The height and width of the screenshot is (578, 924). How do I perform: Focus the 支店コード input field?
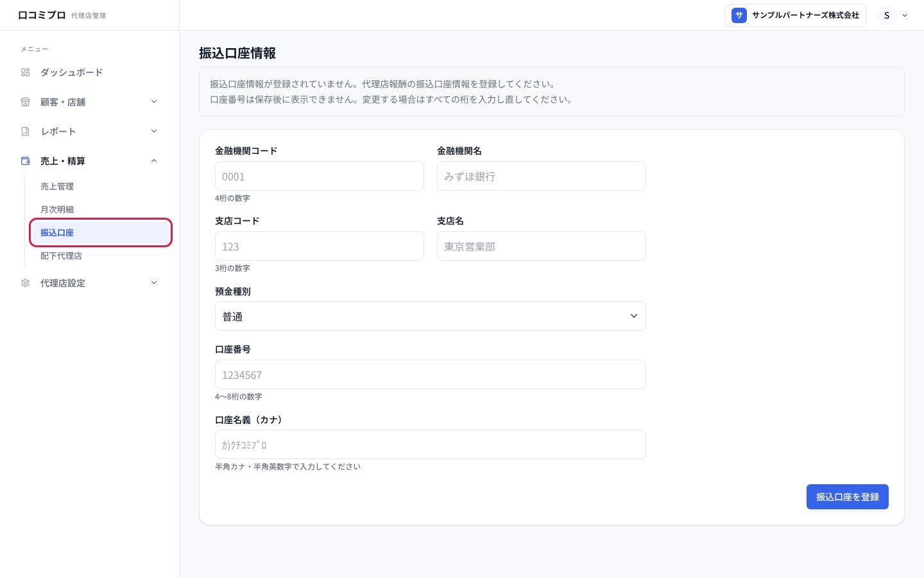319,246
